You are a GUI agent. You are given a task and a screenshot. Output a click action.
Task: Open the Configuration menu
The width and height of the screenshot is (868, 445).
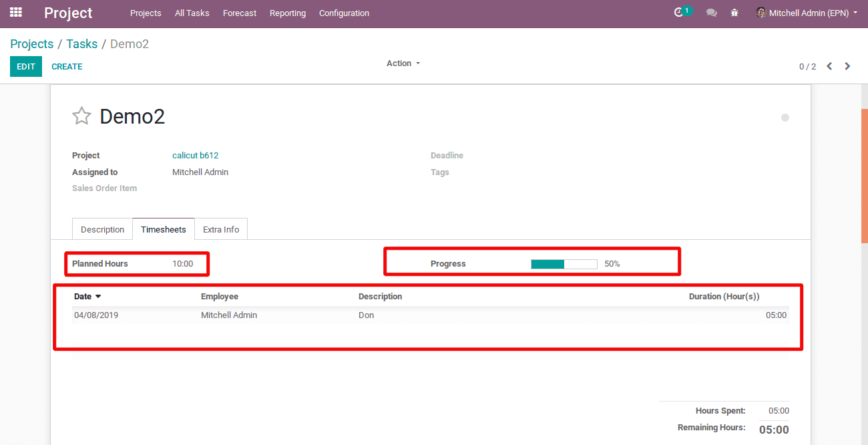[x=344, y=13]
